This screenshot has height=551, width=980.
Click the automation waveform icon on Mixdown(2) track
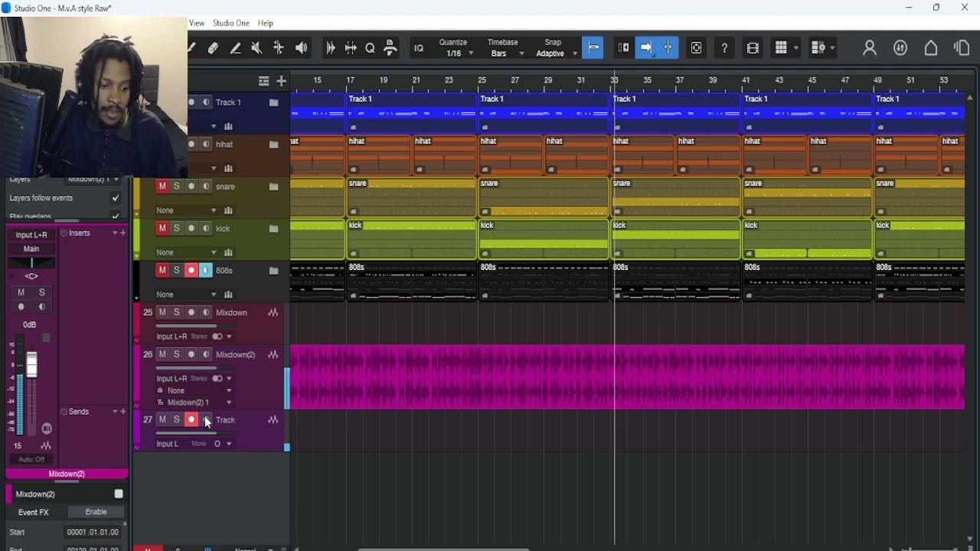(x=273, y=355)
